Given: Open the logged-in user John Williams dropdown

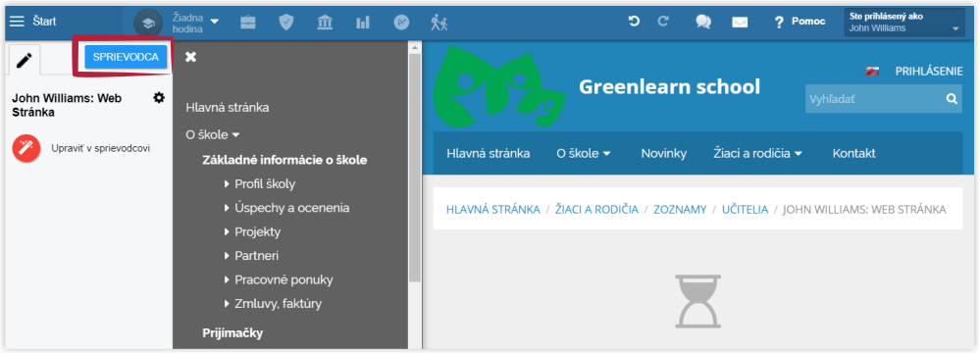Looking at the screenshot, I should click(x=904, y=23).
